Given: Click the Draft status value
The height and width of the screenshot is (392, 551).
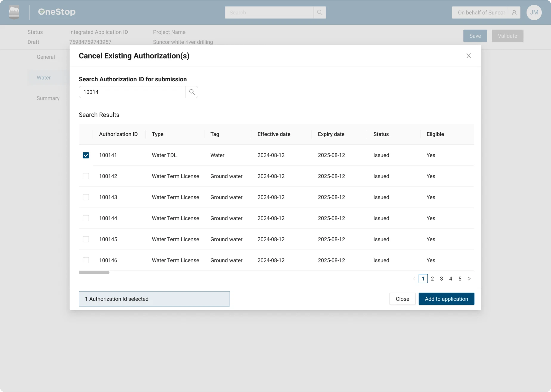Looking at the screenshot, I should [x=33, y=42].
